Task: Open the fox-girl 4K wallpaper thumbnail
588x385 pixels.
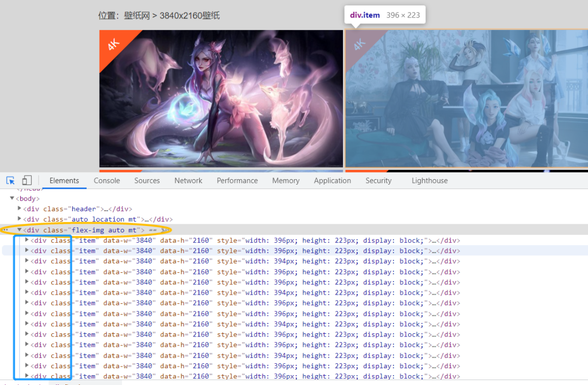Action: coord(221,99)
